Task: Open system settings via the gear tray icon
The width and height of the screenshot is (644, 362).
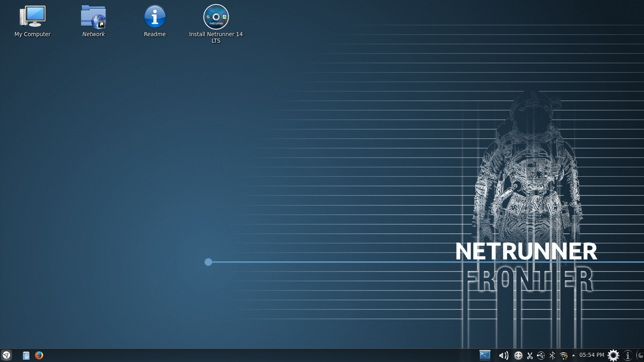Action: pyautogui.click(x=613, y=355)
